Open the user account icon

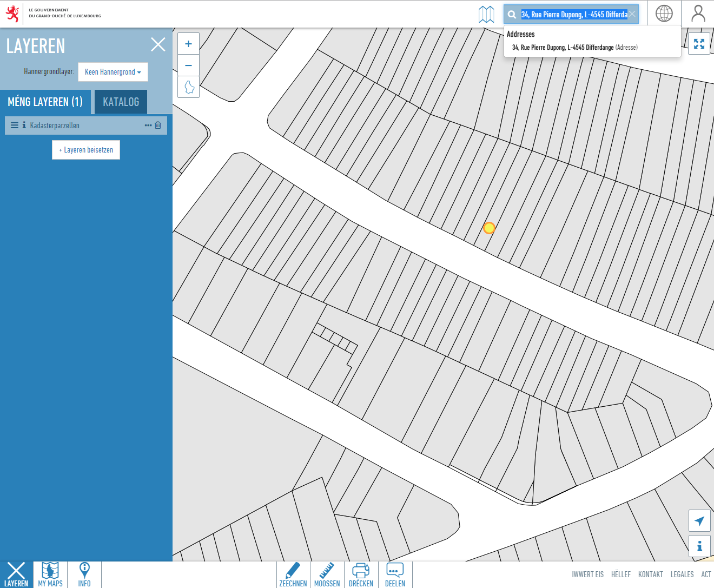tap(698, 14)
